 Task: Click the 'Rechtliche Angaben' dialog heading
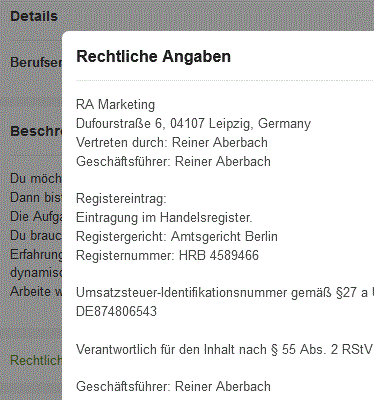click(x=153, y=56)
